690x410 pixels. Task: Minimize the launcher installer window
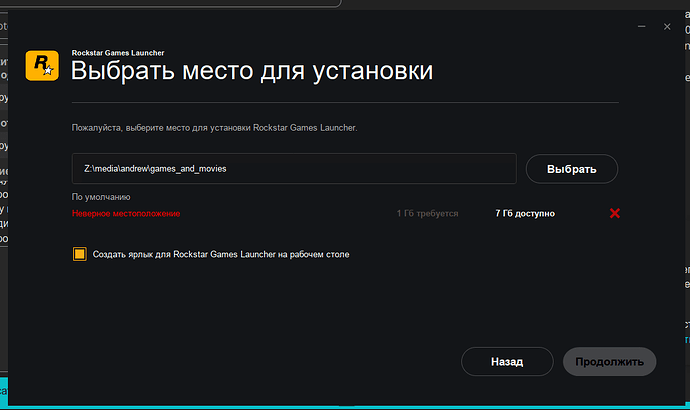pyautogui.click(x=642, y=27)
